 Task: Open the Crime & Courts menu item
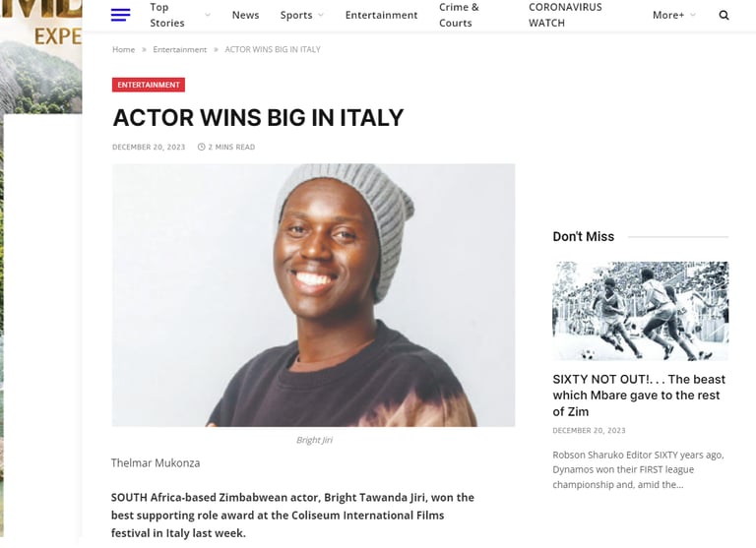pyautogui.click(x=459, y=15)
